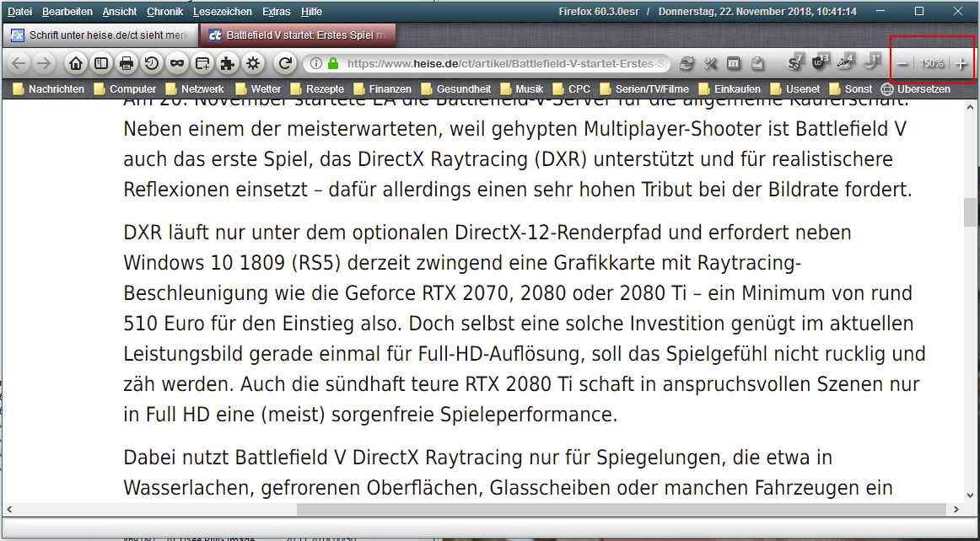The height and width of the screenshot is (541, 980).
Task: Go back with the back arrow button
Action: pyautogui.click(x=19, y=62)
